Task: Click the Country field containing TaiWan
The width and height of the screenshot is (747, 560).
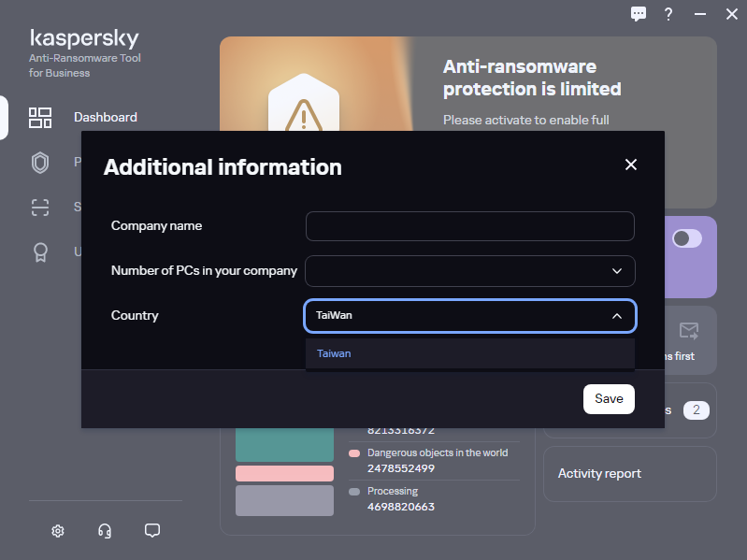Action: coord(469,316)
